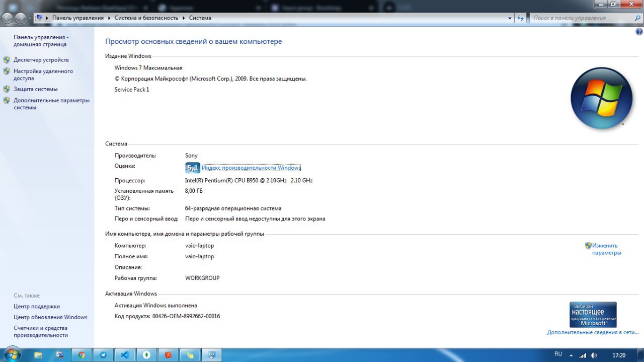Image resolution: width=644 pixels, height=362 pixels.
Task: Click the address bar computer icon
Action: point(38,18)
